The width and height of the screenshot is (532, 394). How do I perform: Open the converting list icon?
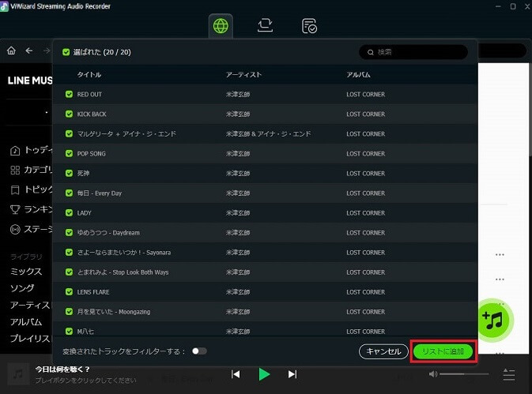coord(265,26)
